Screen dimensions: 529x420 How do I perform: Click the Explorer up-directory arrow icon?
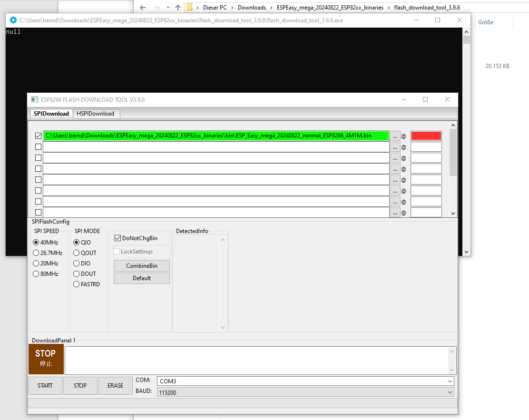[x=178, y=8]
